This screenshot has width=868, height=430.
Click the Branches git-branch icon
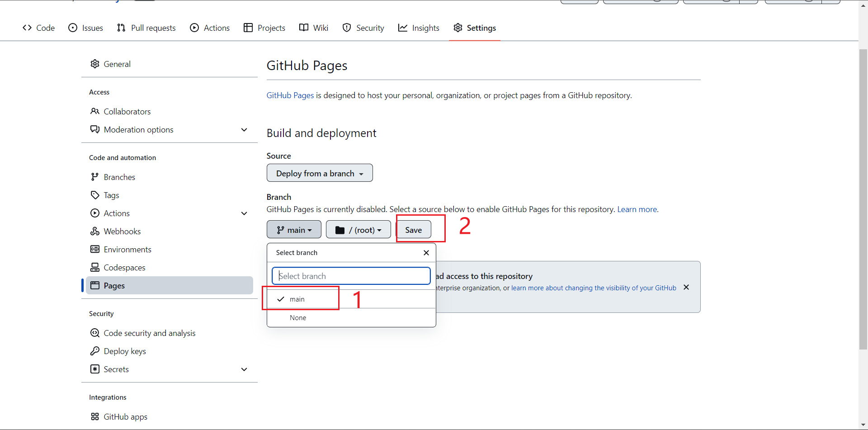point(95,177)
